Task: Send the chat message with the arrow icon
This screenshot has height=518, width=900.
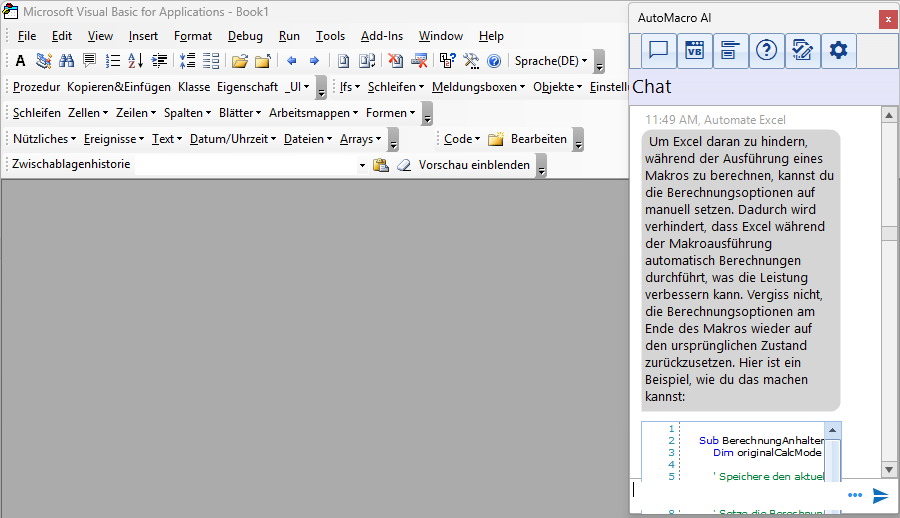Action: (880, 495)
